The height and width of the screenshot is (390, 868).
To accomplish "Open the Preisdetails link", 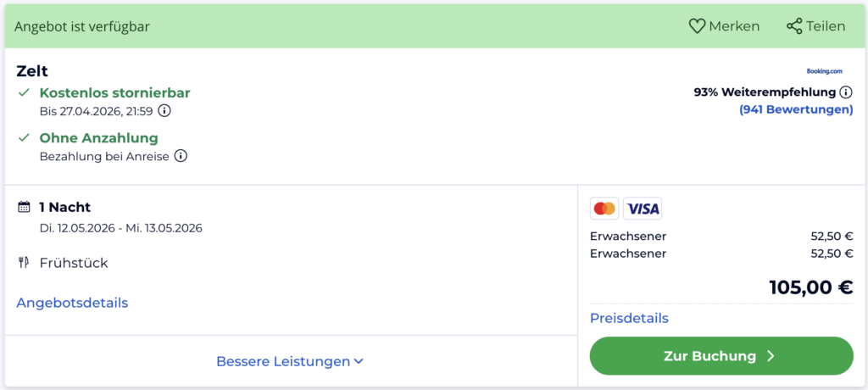I will [629, 318].
